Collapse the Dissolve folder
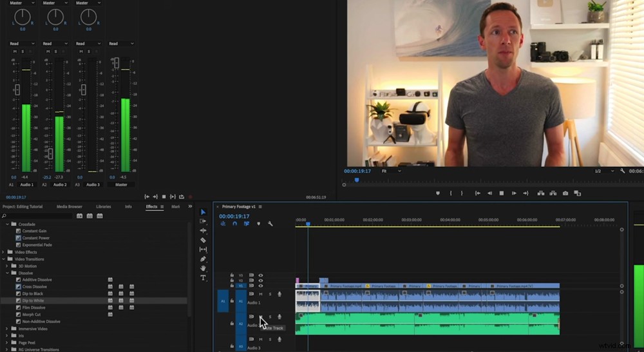 [7, 273]
